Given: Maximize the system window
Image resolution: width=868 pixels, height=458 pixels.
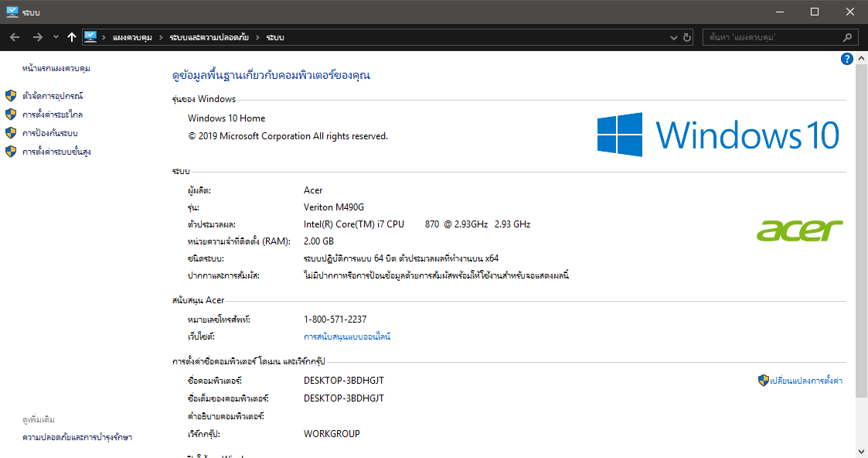Looking at the screenshot, I should pyautogui.click(x=815, y=12).
